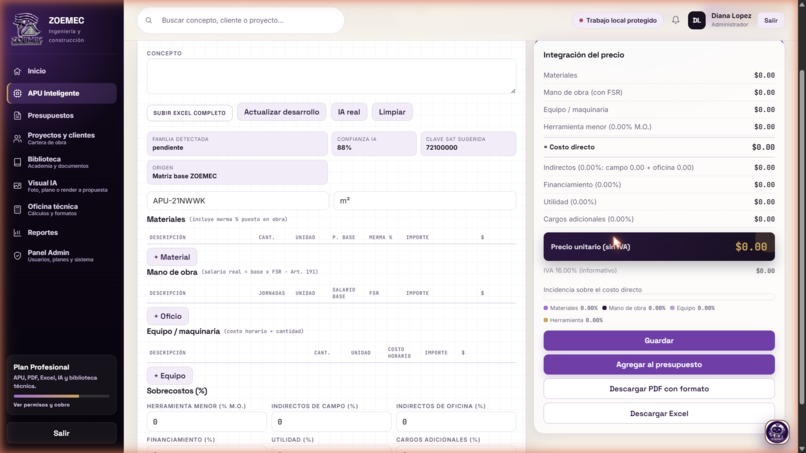Click the Reportes chart icon
Screen dimensions: 806x453
click(17, 233)
